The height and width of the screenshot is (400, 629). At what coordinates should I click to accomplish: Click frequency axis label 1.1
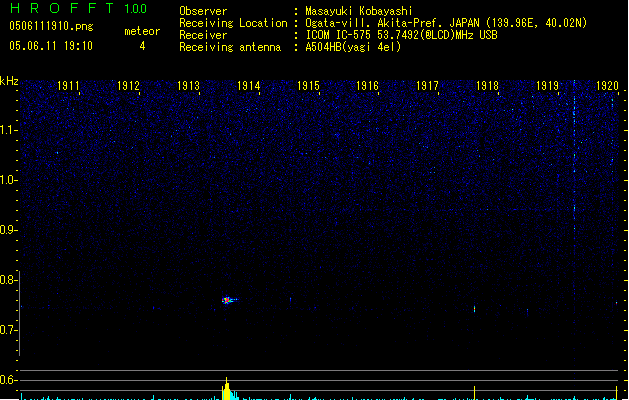8,130
